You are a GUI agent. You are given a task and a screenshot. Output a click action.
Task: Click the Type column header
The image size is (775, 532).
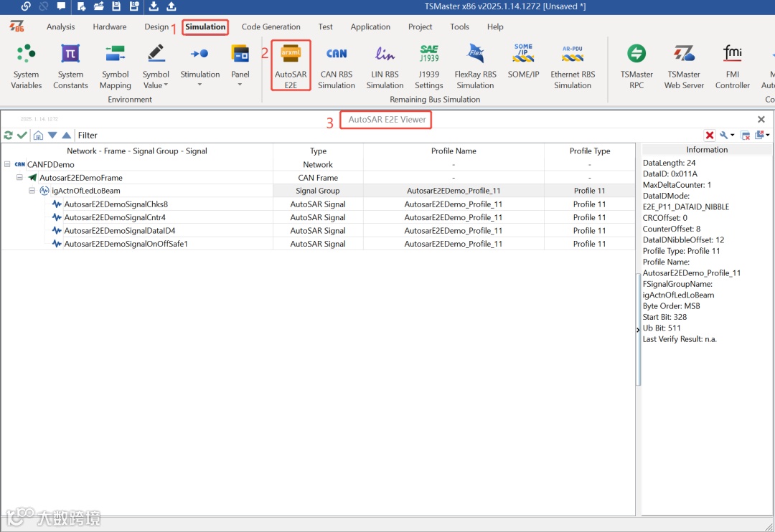click(318, 151)
